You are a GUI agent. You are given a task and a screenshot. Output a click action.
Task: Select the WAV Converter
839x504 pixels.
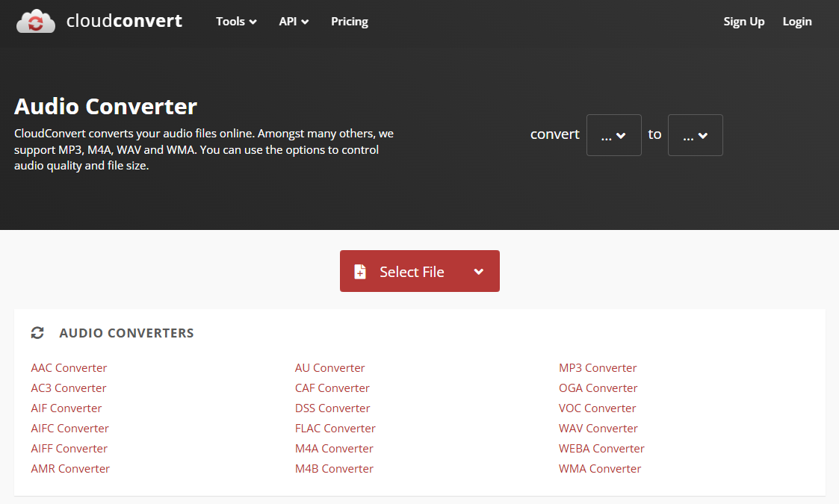click(x=598, y=428)
